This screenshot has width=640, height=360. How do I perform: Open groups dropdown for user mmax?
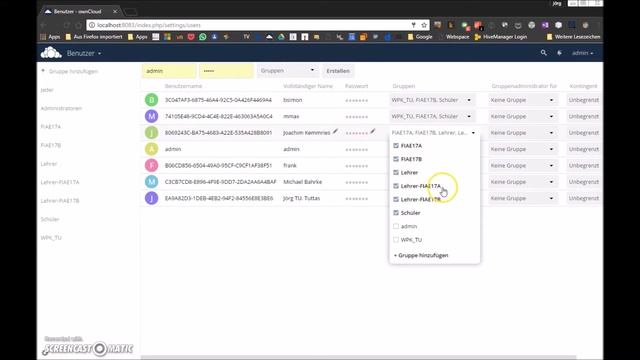(x=432, y=116)
